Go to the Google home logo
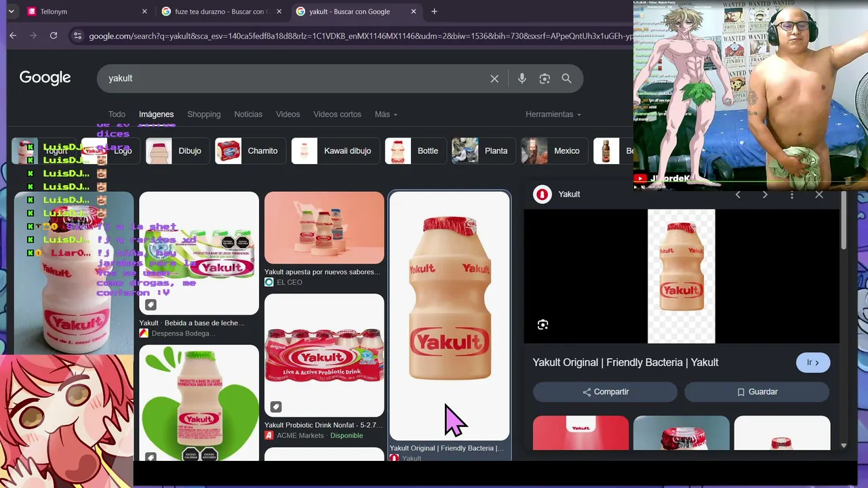The height and width of the screenshot is (488, 868). [x=45, y=78]
